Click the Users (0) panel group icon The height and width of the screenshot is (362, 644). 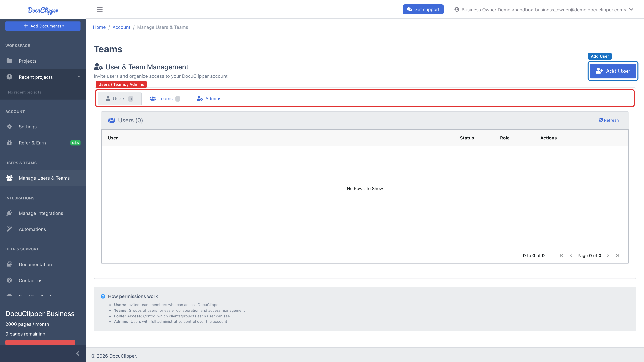tap(112, 120)
